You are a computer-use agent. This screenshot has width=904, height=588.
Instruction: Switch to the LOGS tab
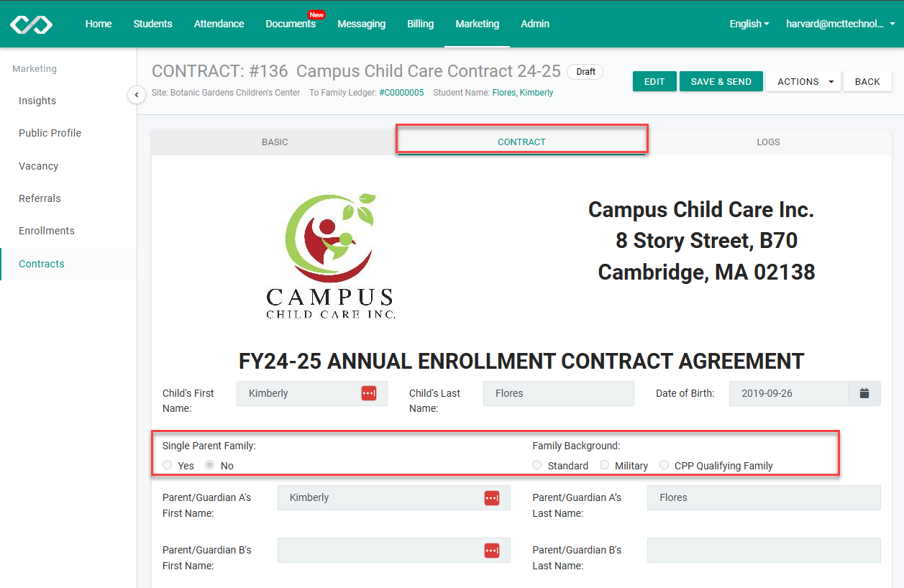(x=767, y=142)
